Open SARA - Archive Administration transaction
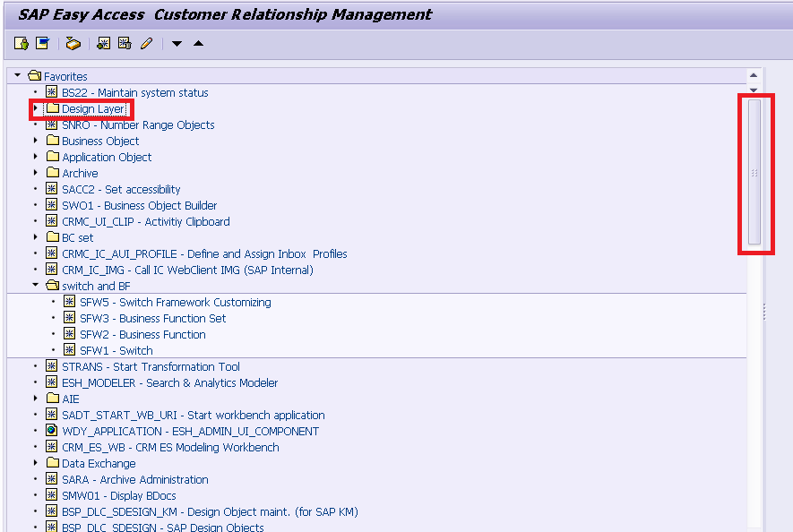 134,479
